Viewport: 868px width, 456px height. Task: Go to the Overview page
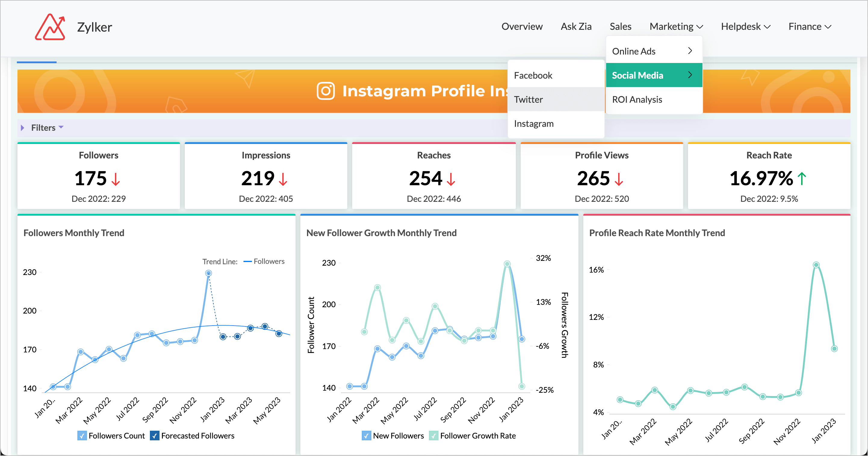point(522,26)
